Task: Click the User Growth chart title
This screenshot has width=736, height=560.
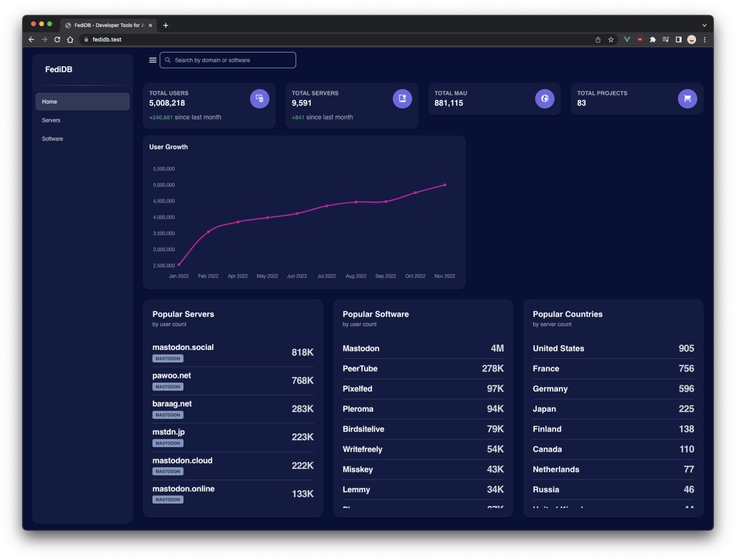Action: coord(169,147)
